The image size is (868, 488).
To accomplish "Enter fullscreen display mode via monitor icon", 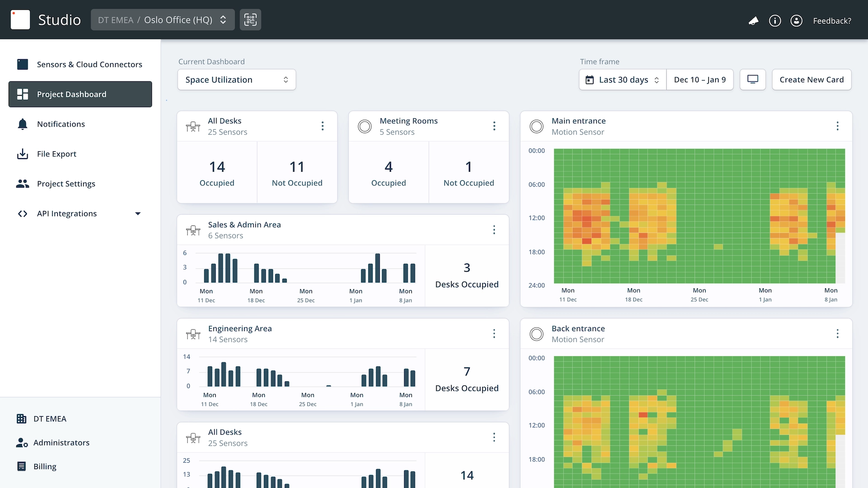I will click(753, 80).
